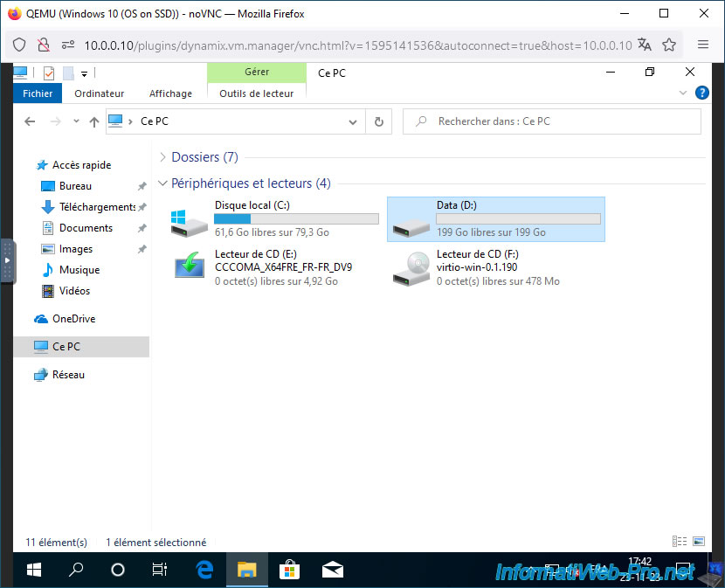The image size is (725, 588).
Task: Open the Firefox application menu
Action: pyautogui.click(x=703, y=45)
